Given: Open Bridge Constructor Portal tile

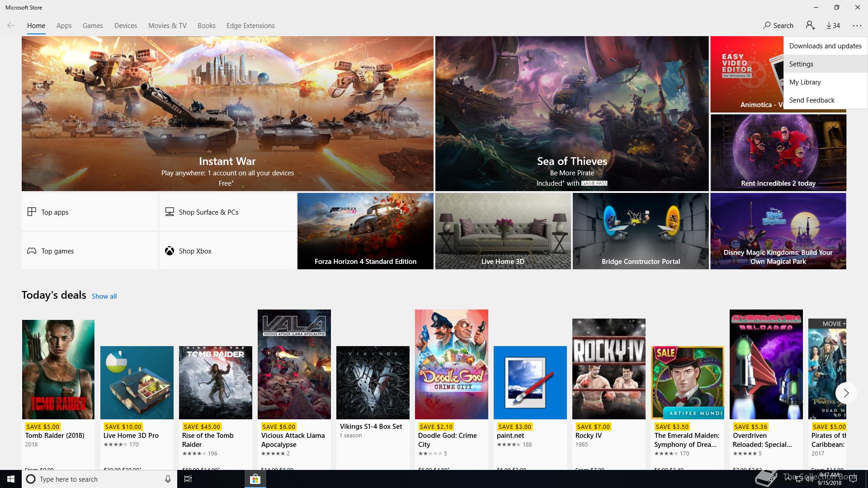Looking at the screenshot, I should pos(641,231).
